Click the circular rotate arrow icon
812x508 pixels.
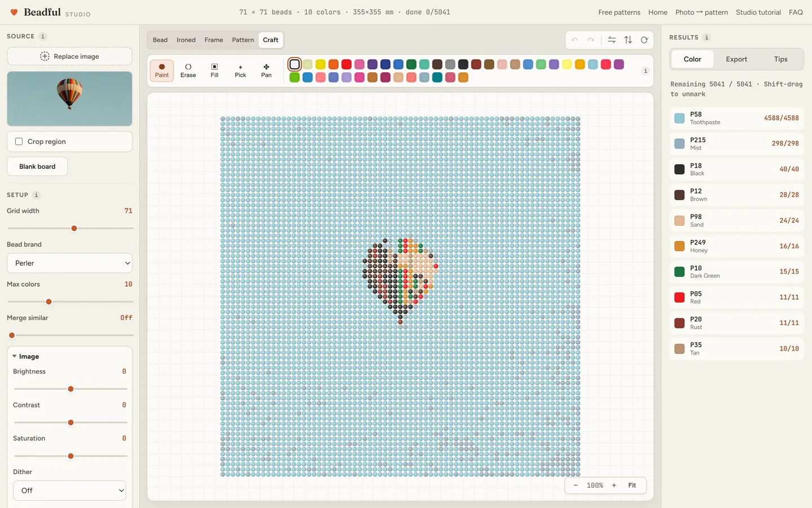point(644,40)
